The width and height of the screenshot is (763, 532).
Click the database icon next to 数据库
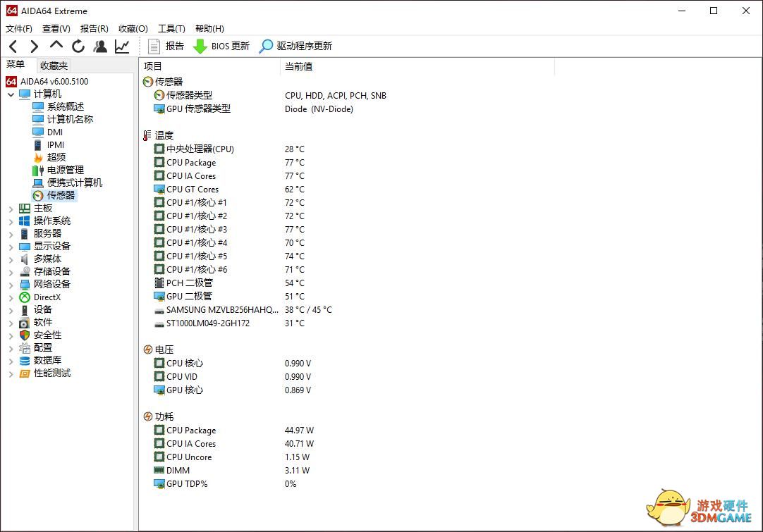(x=25, y=360)
